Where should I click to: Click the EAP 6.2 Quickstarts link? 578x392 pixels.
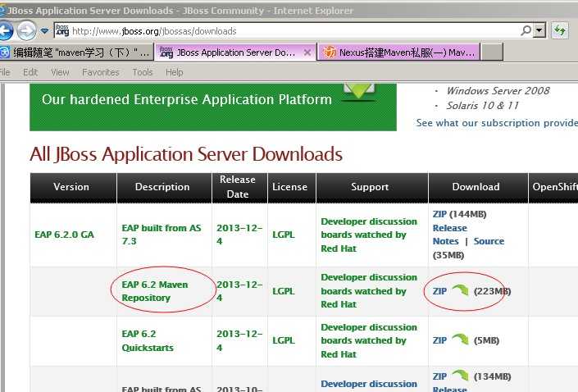click(148, 340)
